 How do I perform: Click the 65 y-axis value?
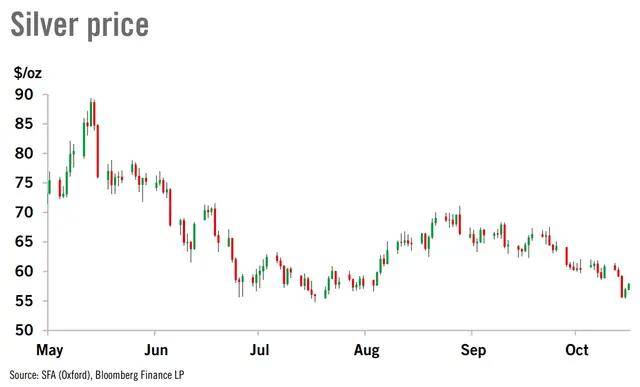(24, 242)
